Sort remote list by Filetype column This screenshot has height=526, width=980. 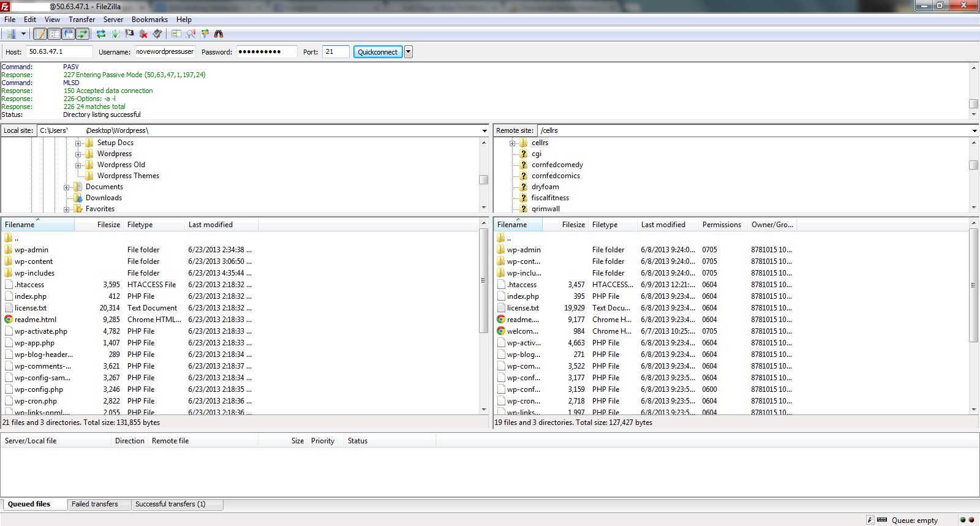(612, 225)
